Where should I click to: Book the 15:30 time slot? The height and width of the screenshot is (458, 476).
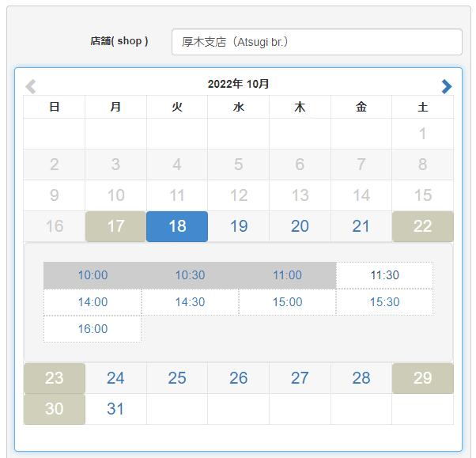[x=384, y=302]
